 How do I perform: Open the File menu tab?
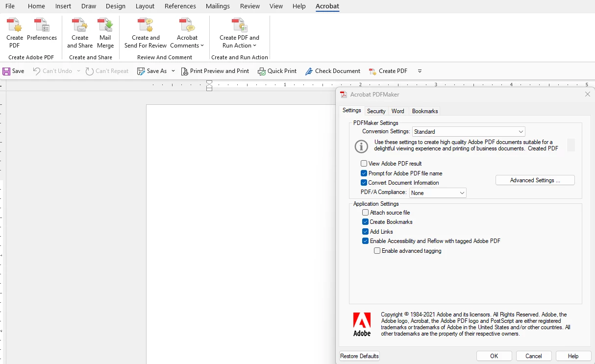pyautogui.click(x=10, y=6)
